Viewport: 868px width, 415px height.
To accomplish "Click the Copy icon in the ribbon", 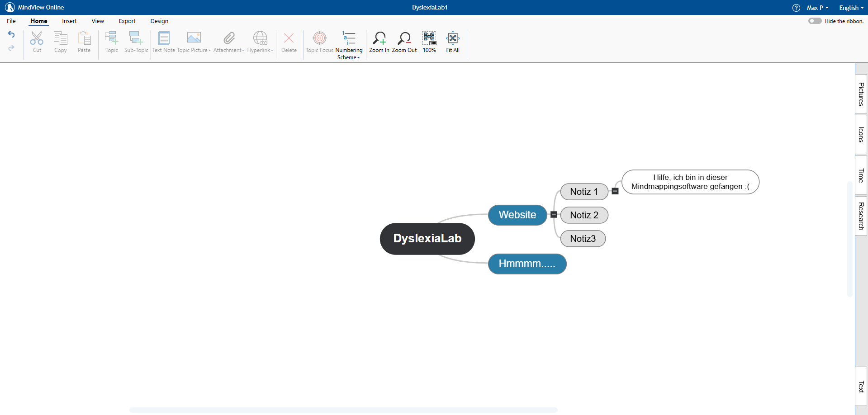I will (x=60, y=42).
